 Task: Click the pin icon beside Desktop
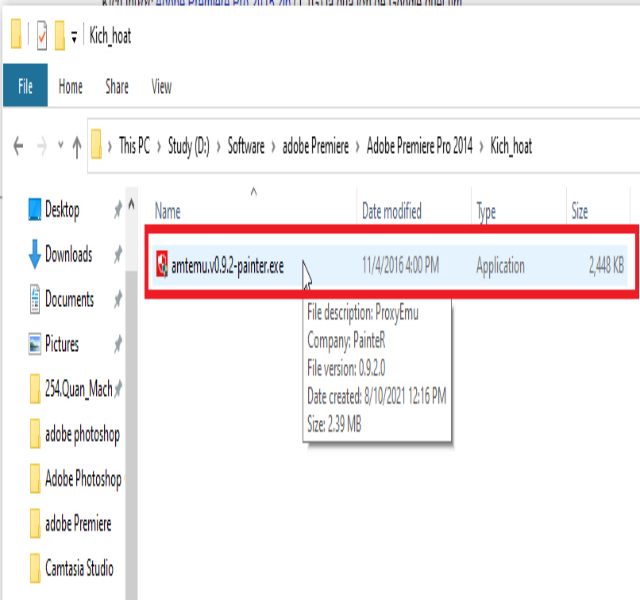[x=118, y=209]
